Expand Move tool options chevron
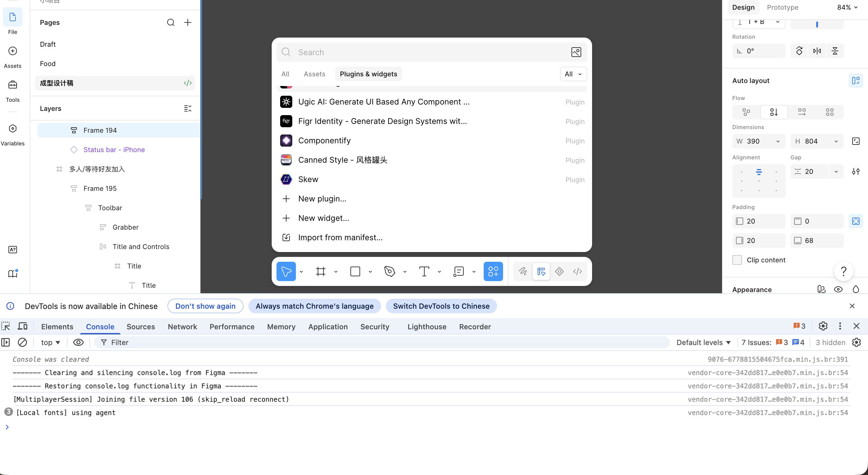This screenshot has height=475, width=868. [x=301, y=272]
